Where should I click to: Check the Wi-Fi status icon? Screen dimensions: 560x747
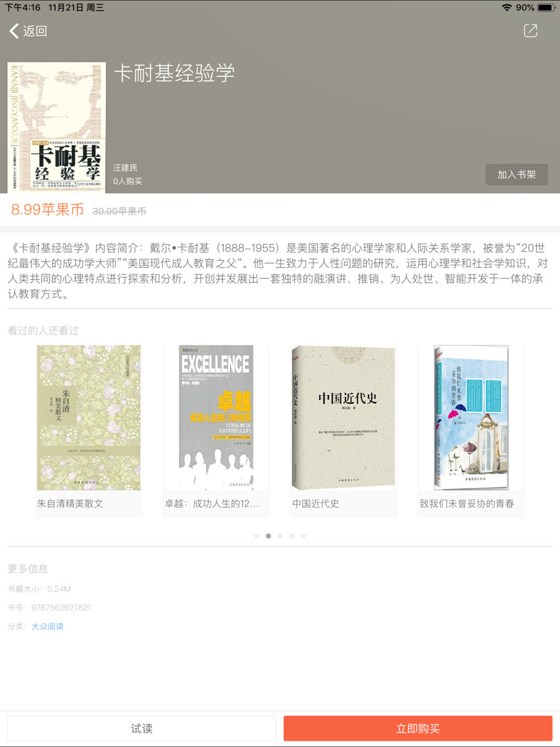(x=506, y=7)
